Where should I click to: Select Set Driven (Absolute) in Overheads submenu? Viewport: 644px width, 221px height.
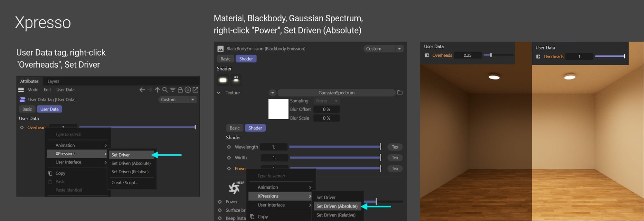(x=131, y=163)
